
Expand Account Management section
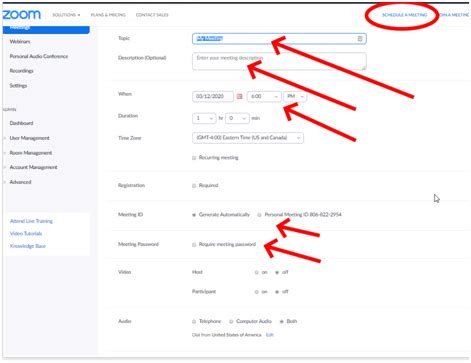pos(33,167)
